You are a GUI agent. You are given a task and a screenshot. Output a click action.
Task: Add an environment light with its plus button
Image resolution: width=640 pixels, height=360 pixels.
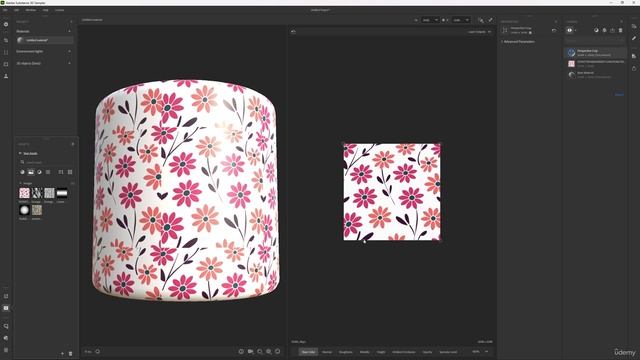[x=69, y=51]
